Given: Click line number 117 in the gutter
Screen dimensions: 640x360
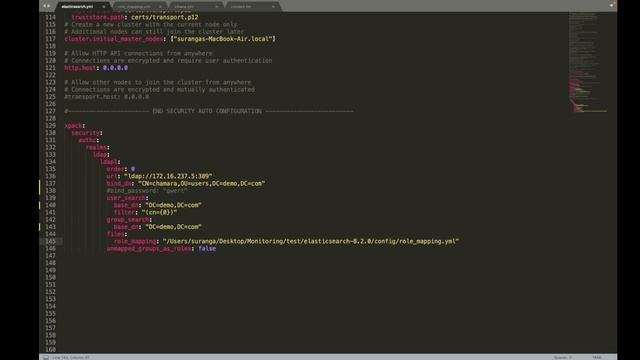Looking at the screenshot, I should pyautogui.click(x=51, y=39).
